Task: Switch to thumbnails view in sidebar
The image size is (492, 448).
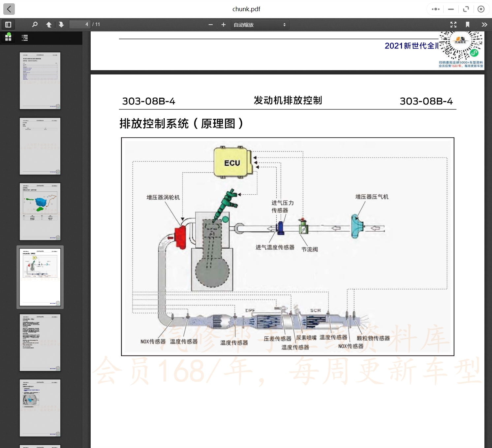Action: (x=8, y=38)
